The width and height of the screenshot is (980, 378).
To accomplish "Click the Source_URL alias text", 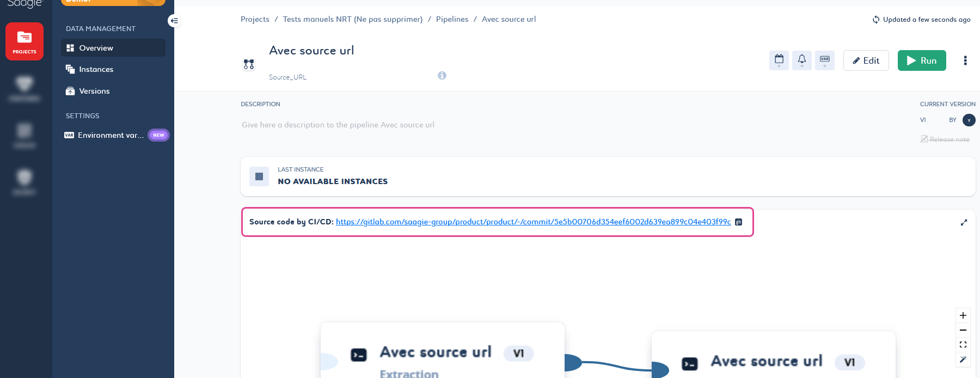I will pos(287,77).
